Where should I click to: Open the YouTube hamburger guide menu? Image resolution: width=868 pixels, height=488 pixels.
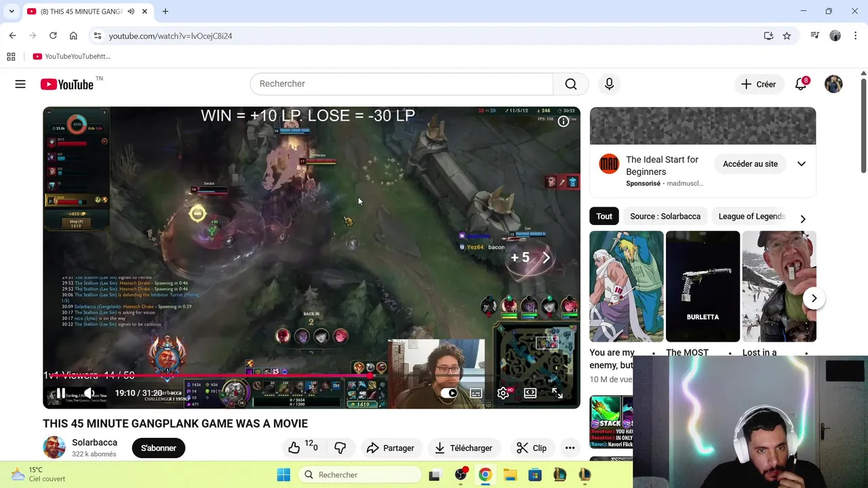click(20, 84)
